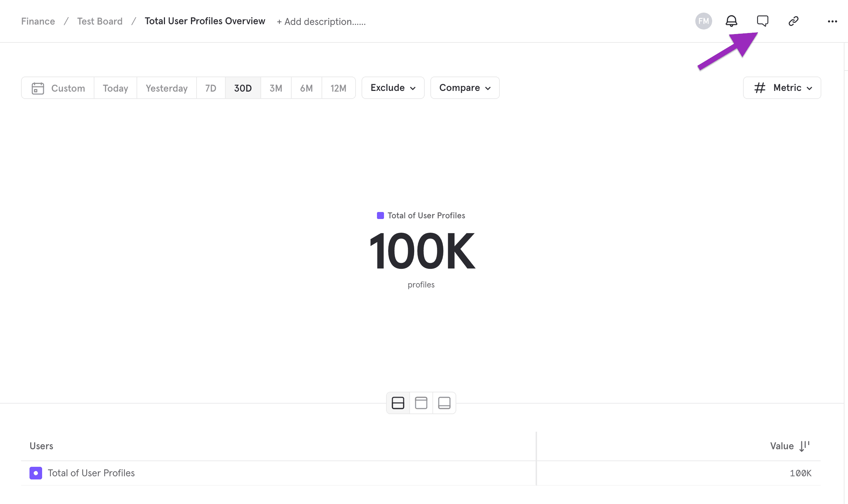Open the comments speech bubble icon

coord(762,21)
